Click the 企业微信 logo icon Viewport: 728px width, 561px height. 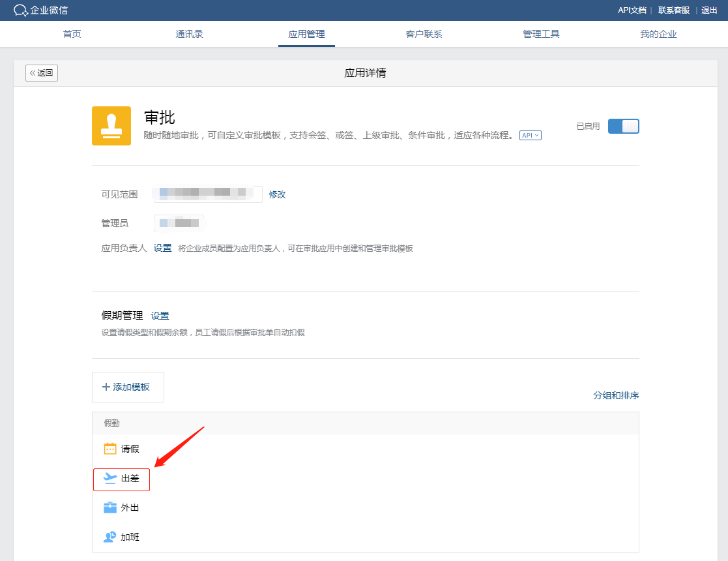pos(21,10)
